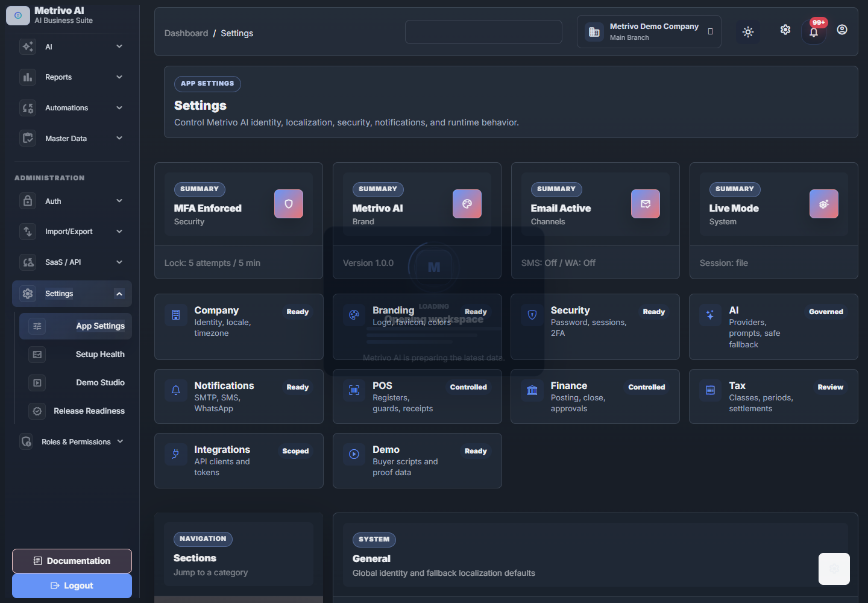868x603 pixels.
Task: Open AI settings via its sparkle icon
Action: [710, 315]
